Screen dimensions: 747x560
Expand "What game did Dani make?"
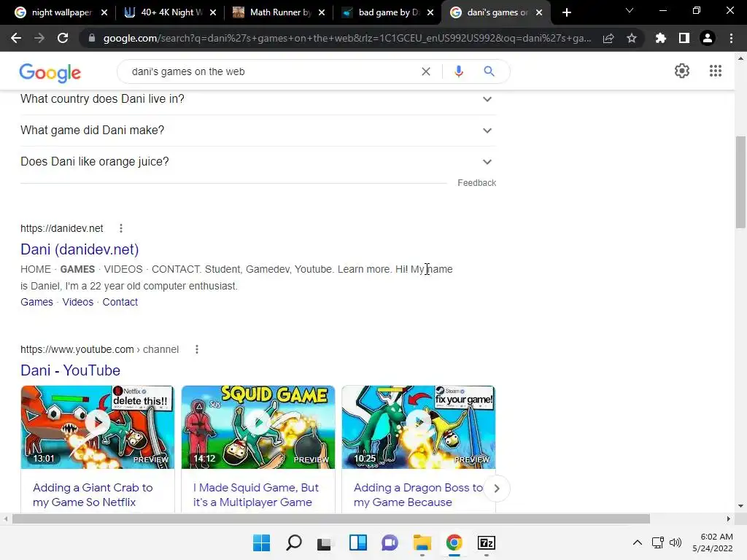pyautogui.click(x=258, y=131)
